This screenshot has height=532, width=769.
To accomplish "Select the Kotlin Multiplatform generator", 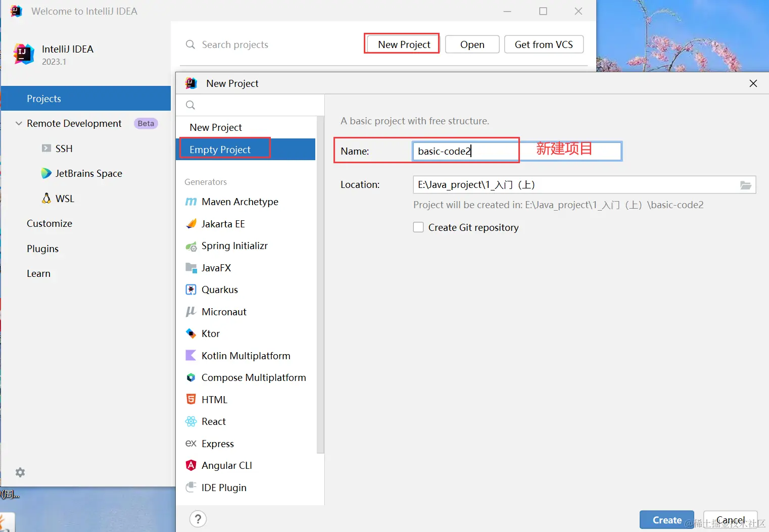I will [246, 356].
